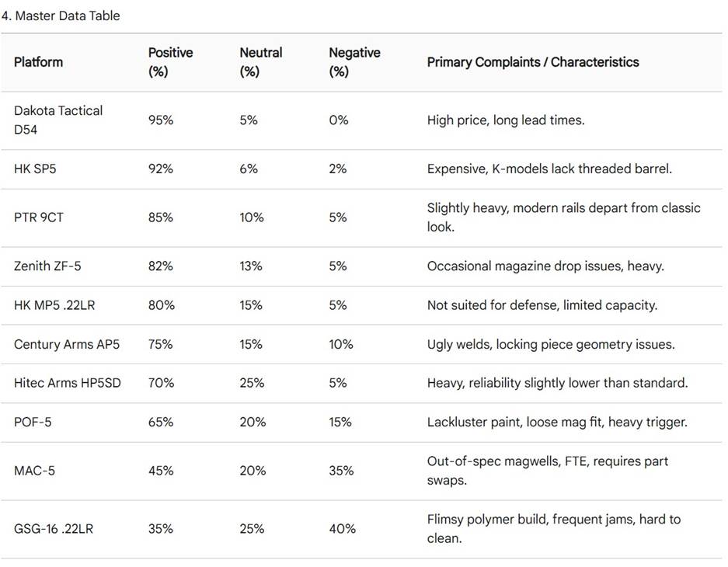Select the MAC-5 row label

34,471
